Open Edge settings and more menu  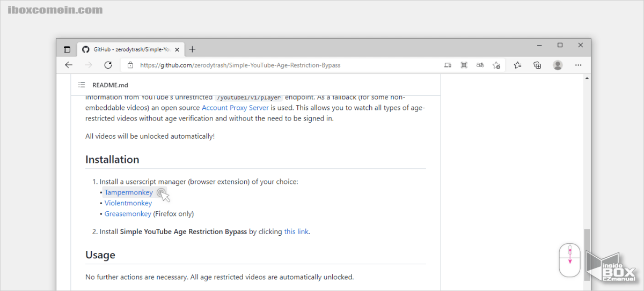578,65
